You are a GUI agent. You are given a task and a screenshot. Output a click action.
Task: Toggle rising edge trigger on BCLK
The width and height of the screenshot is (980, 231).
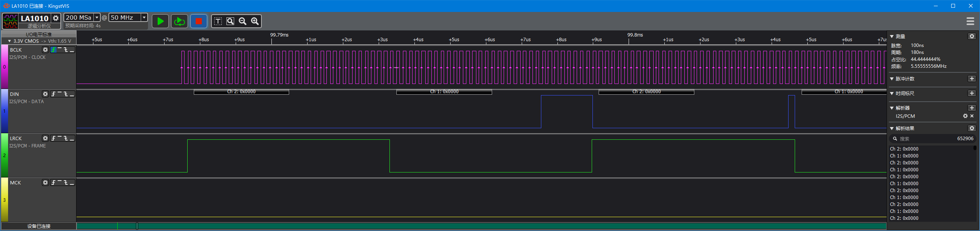53,50
